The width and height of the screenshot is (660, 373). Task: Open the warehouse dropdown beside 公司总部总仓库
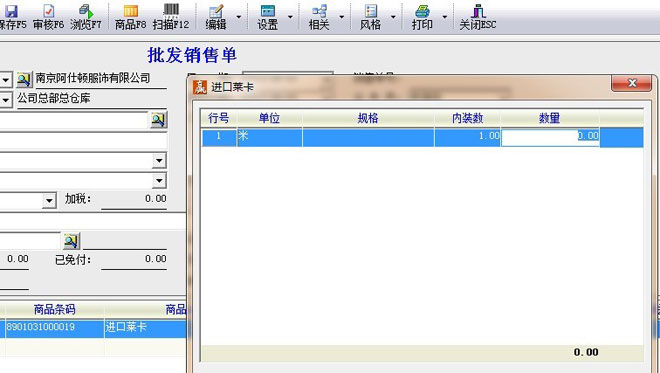pos(5,100)
